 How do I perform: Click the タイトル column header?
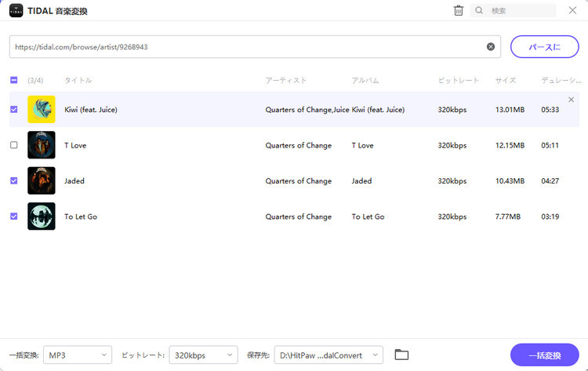[x=78, y=80]
